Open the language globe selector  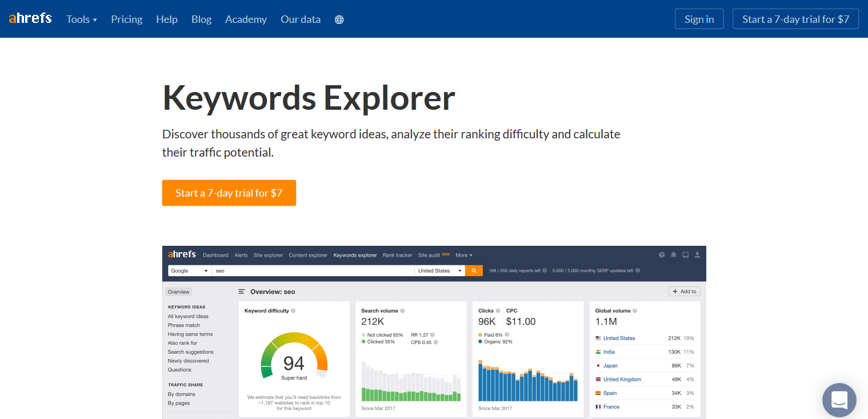coord(339,19)
